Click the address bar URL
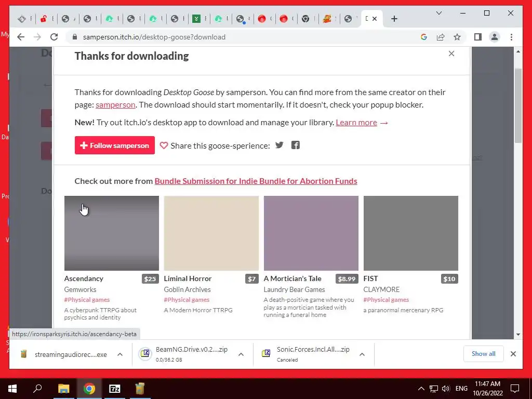 tap(154, 37)
